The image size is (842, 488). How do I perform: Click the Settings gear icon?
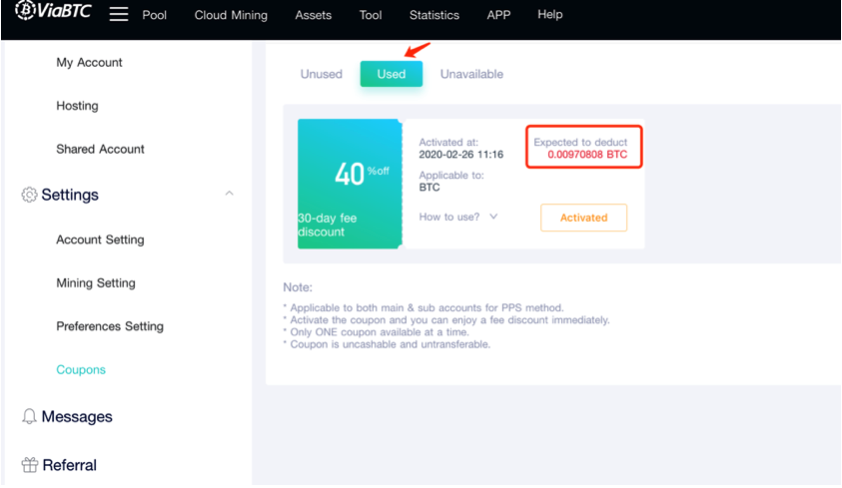(29, 195)
